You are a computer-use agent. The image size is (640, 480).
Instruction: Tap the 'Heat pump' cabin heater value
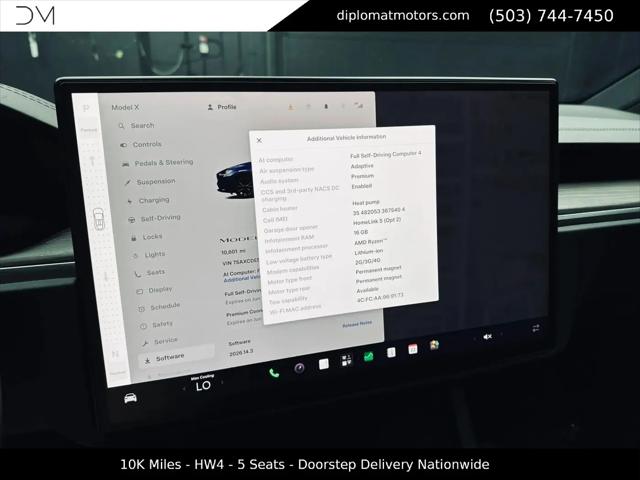(x=366, y=202)
